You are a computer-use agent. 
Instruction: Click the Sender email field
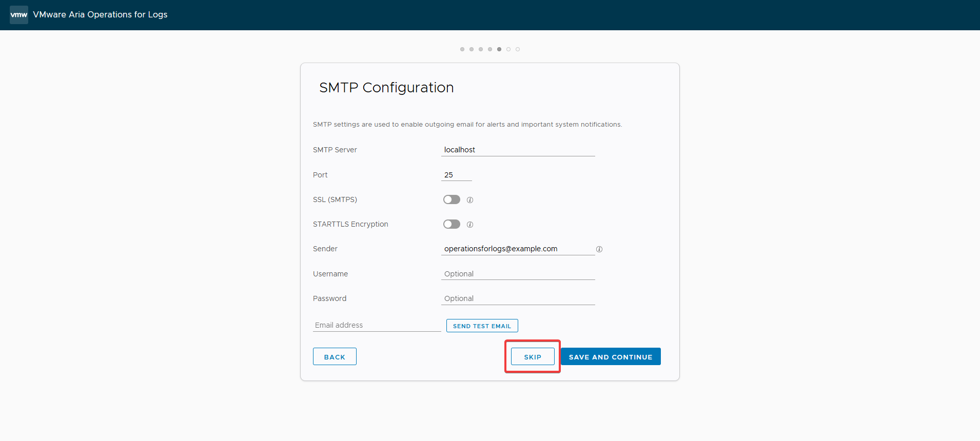(x=518, y=249)
